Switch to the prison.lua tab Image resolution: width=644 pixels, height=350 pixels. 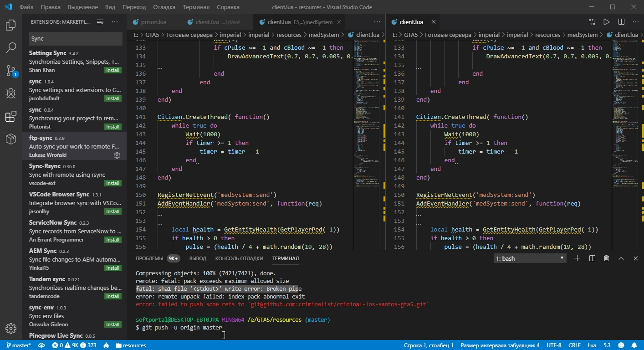point(154,22)
